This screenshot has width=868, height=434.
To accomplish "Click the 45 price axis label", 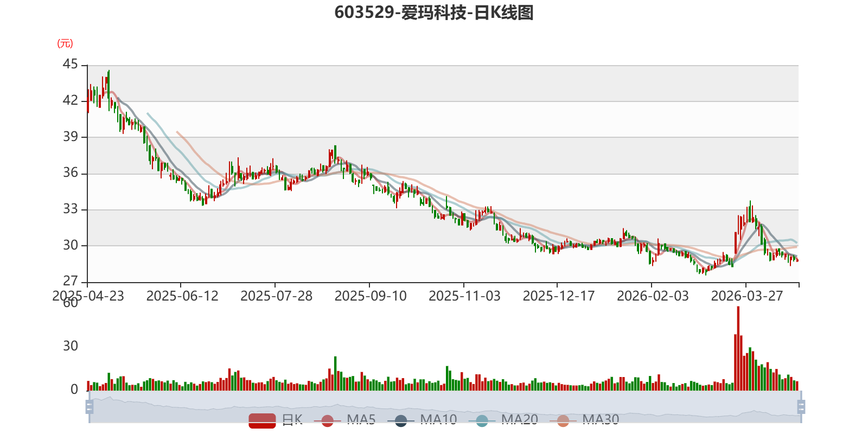I will click(71, 65).
